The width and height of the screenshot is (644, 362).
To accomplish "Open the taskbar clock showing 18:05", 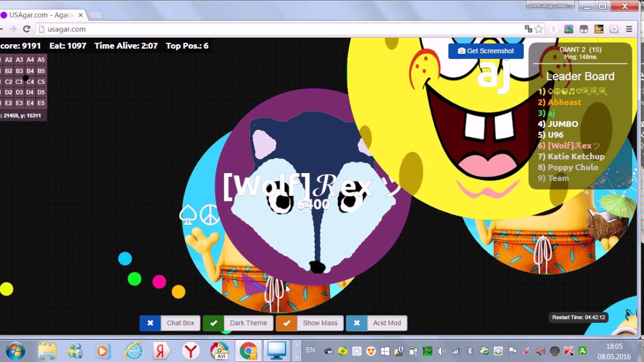I will point(614,350).
